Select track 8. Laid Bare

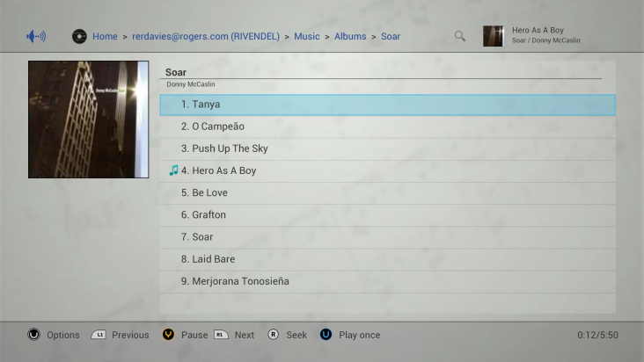click(387, 259)
